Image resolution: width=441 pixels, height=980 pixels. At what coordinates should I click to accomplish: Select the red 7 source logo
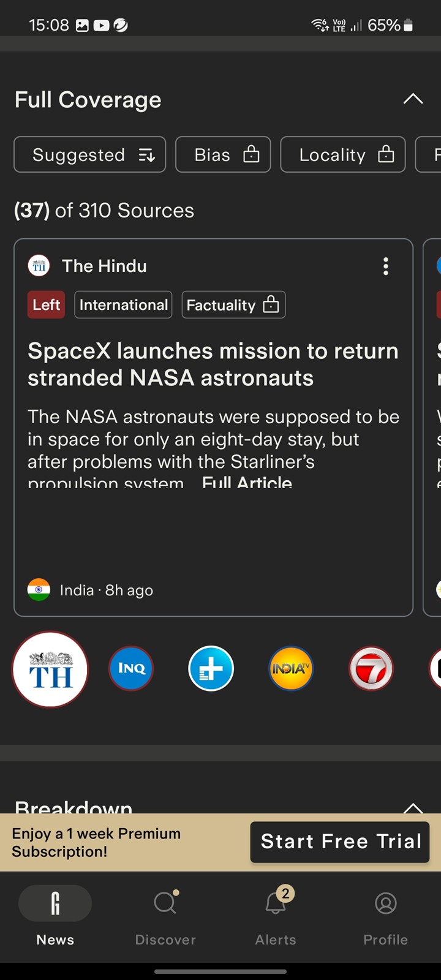[x=371, y=668]
